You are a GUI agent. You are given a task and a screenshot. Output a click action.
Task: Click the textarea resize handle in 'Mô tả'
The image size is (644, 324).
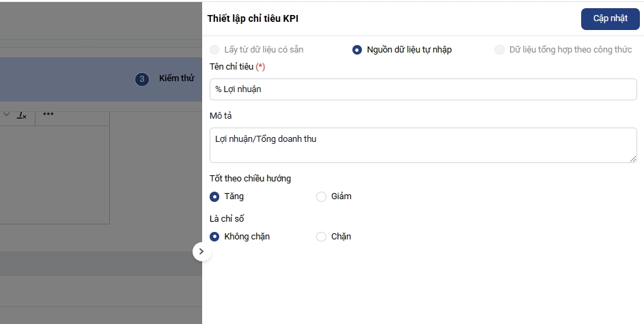[633, 159]
